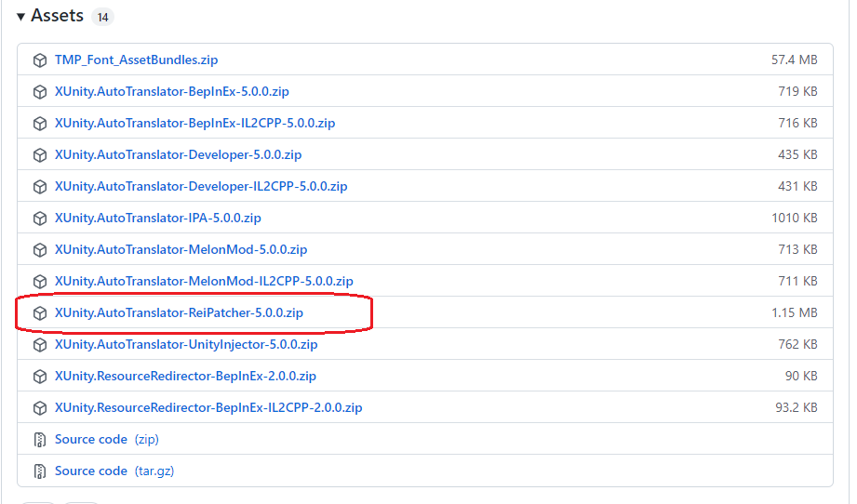Click the package icon beside AutoTranslator-BepInEx-IL2CPP-5.0.0.zip
Viewport: 857px width, 504px height.
[x=40, y=124]
